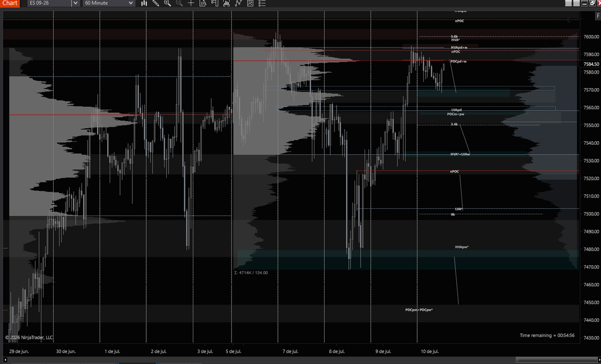Click the 7500.00 price axis label

click(x=590, y=214)
